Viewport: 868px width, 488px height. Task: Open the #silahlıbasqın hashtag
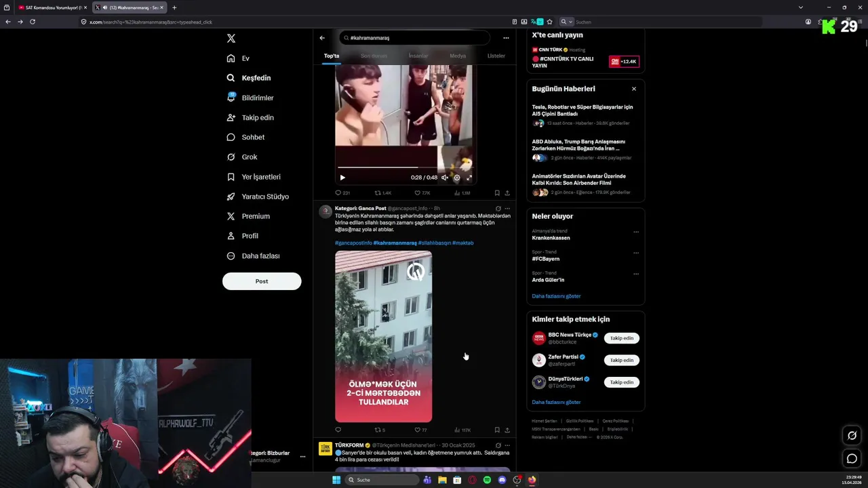point(434,243)
